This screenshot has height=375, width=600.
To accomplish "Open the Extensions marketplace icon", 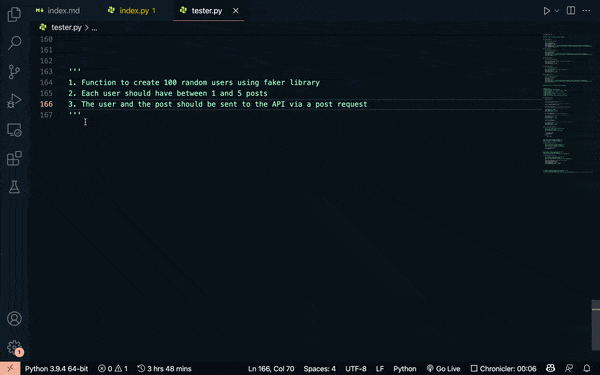I will point(14,158).
